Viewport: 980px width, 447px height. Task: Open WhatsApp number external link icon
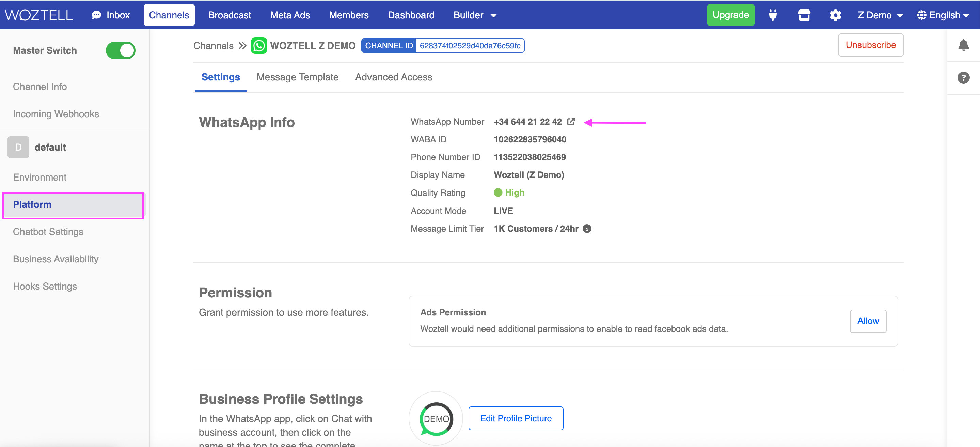571,121
